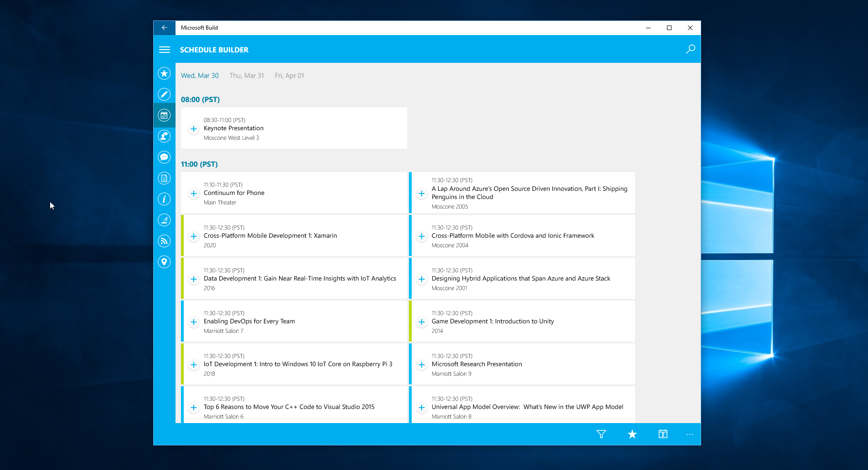Add Designing Hybrid Applications Azure Stack session
868x470 pixels.
pyautogui.click(x=422, y=279)
